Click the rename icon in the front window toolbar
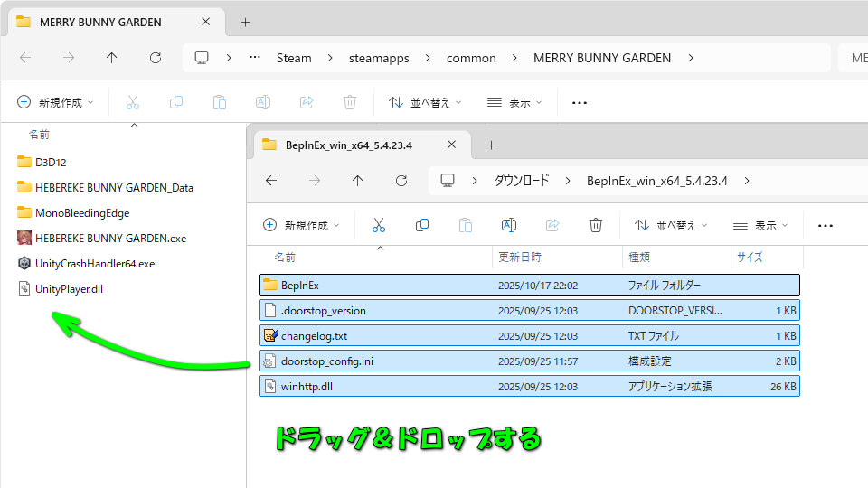 tap(509, 225)
